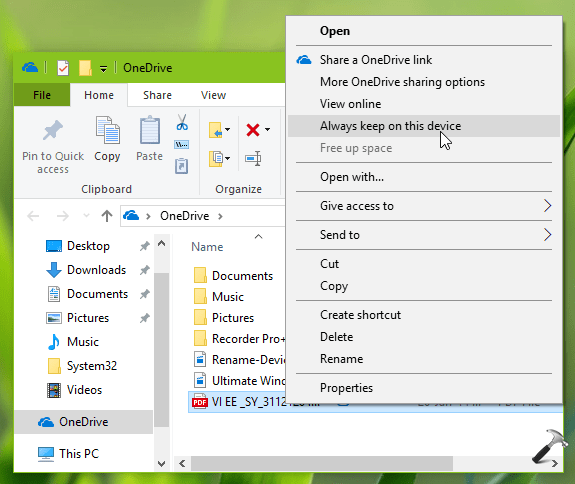
Task: Expand the Copy to dropdown arrow
Action: [x=228, y=158]
